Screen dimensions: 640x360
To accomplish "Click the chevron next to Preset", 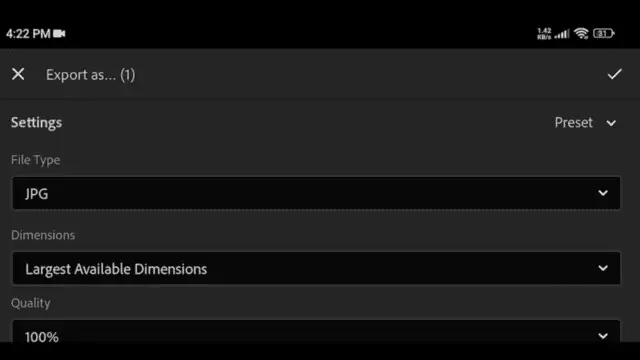I will coord(611,123).
